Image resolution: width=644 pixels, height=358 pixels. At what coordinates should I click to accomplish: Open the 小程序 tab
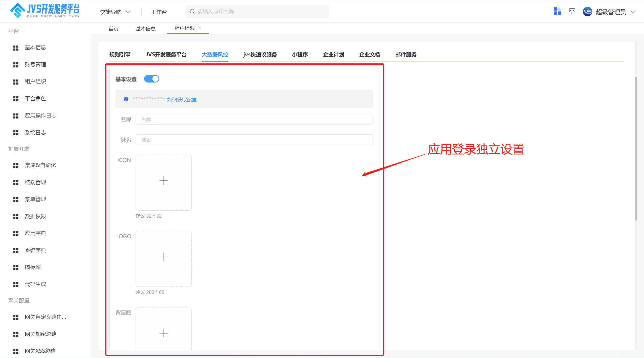pyautogui.click(x=300, y=55)
